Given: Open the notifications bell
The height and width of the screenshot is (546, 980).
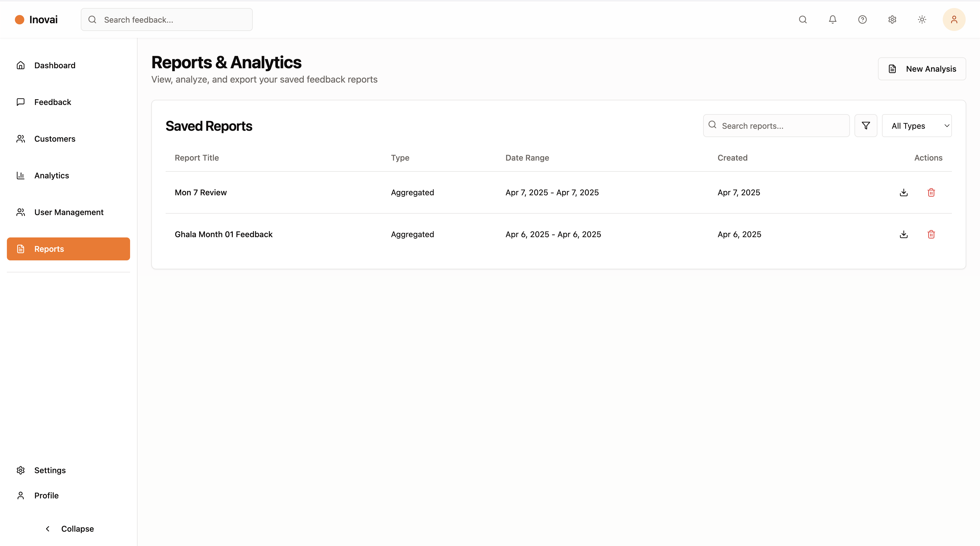Looking at the screenshot, I should [832, 19].
